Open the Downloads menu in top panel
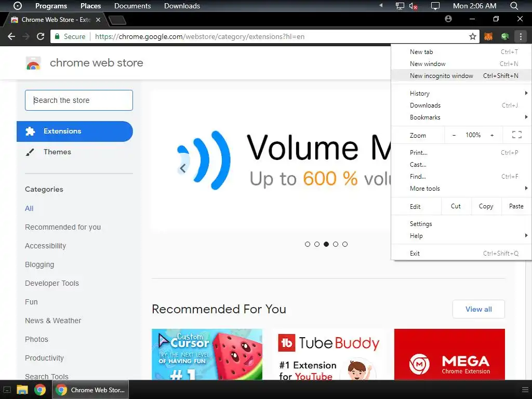Viewport: 532px width, 399px height. point(182,6)
